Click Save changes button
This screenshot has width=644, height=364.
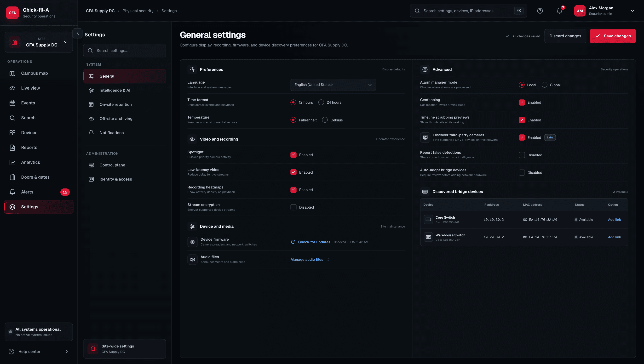point(612,36)
